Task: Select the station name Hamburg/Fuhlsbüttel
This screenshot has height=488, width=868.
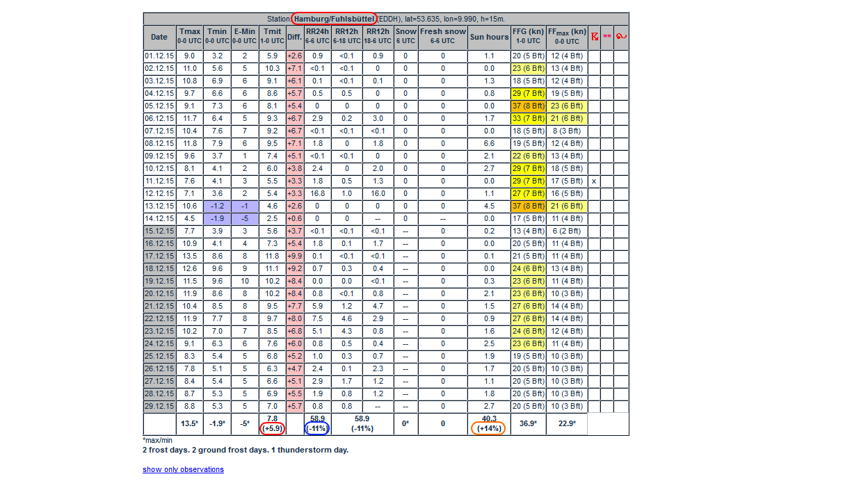Action: pos(335,19)
